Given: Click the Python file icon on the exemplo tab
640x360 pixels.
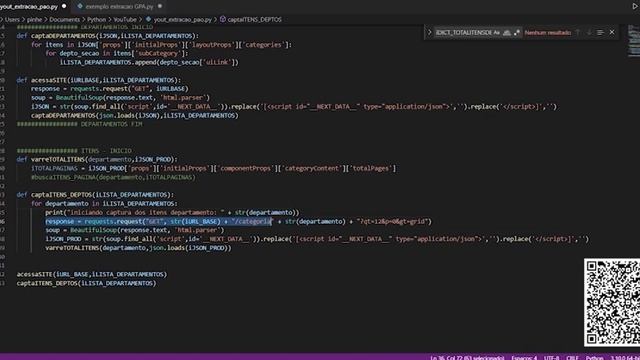Looking at the screenshot, I should click(x=80, y=6).
